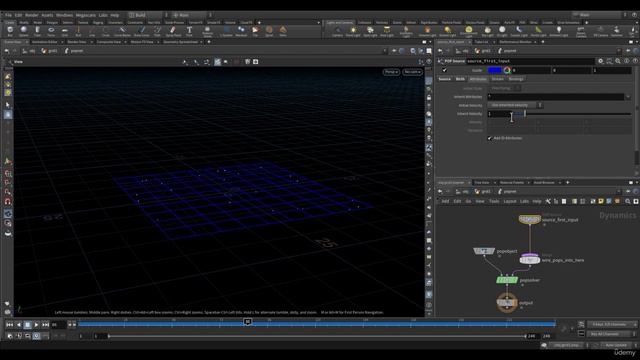Open the File menu
Image resolution: width=640 pixels, height=360 pixels.
point(8,15)
